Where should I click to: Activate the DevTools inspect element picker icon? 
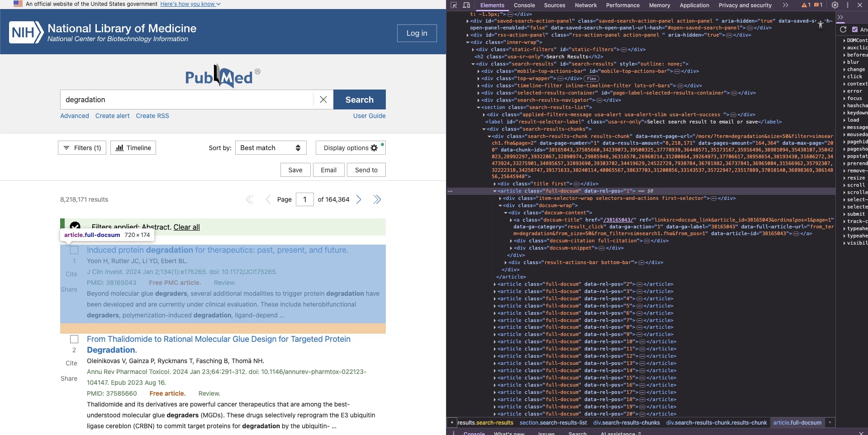tap(454, 5)
